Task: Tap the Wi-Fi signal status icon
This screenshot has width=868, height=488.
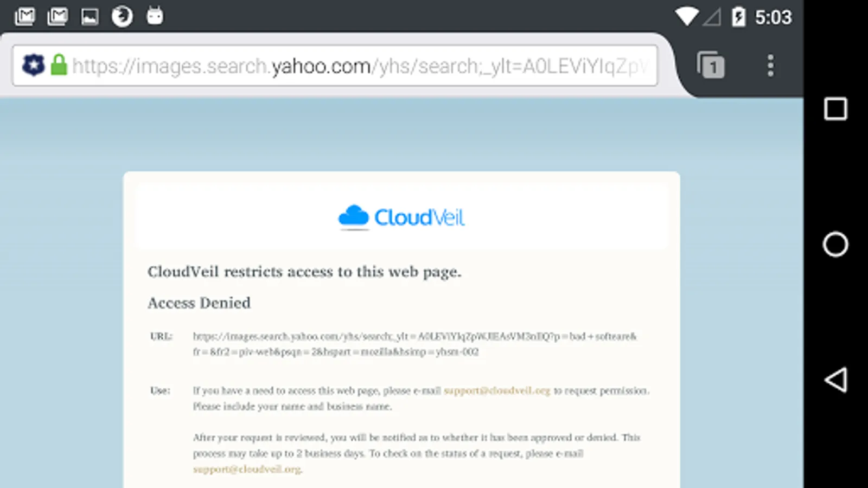Action: (687, 16)
